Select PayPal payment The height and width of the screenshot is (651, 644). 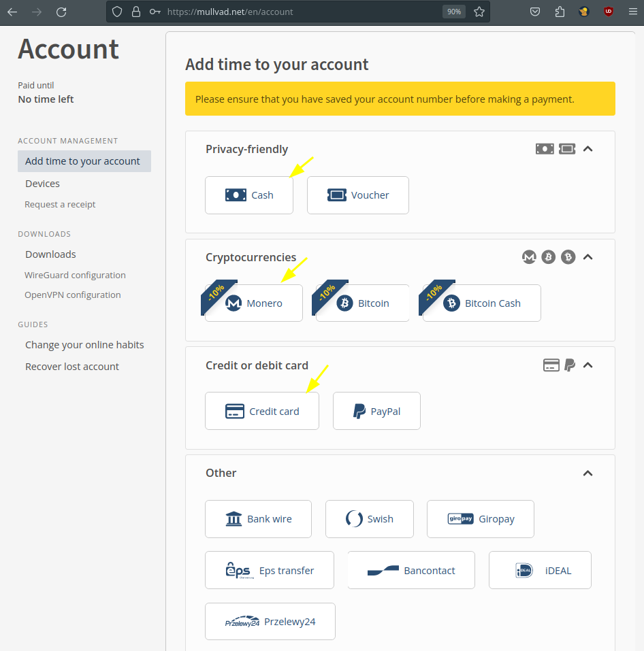click(376, 411)
